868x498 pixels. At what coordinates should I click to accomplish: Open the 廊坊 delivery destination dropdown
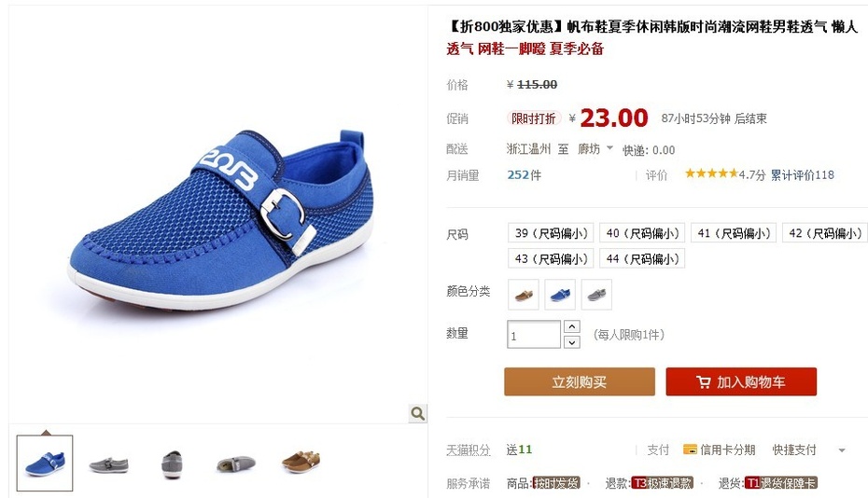pos(595,148)
